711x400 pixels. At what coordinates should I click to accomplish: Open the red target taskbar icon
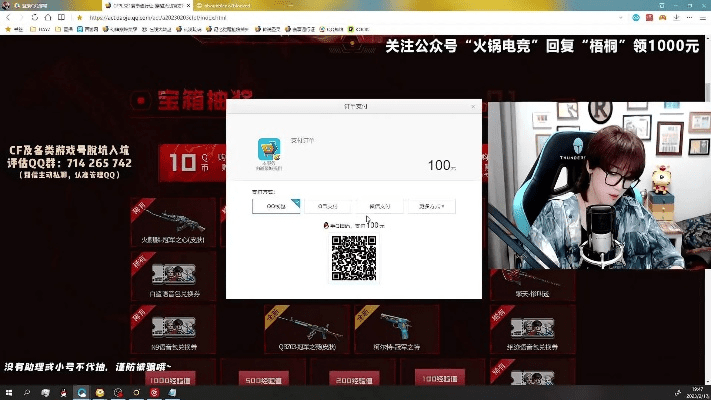[x=154, y=393]
